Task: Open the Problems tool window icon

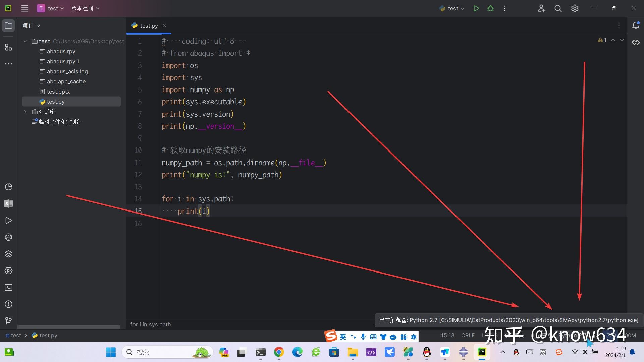Action: click(x=8, y=304)
